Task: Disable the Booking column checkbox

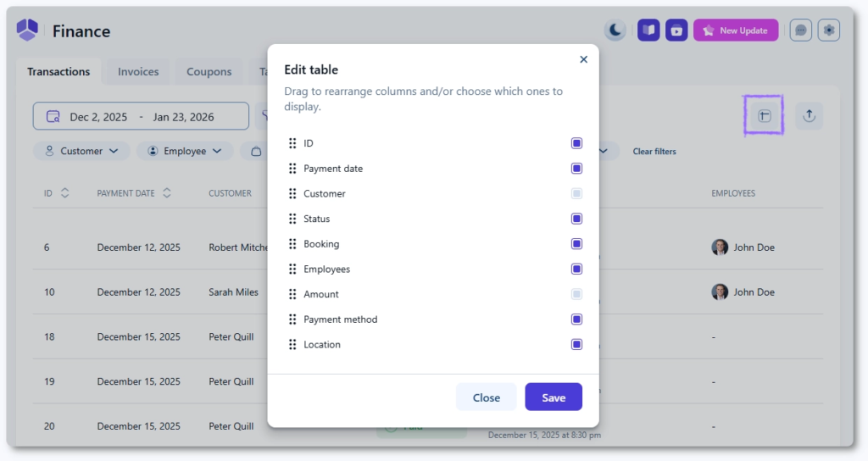Action: (576, 244)
